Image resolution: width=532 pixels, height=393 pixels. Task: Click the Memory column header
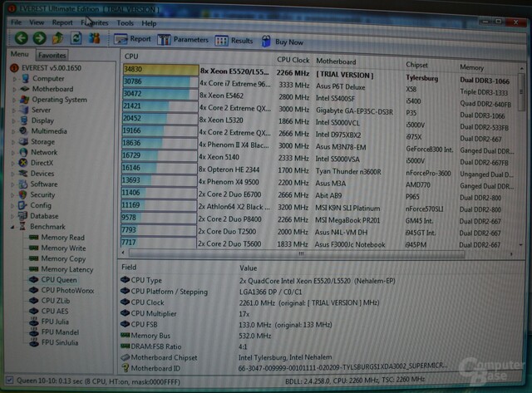tap(471, 67)
